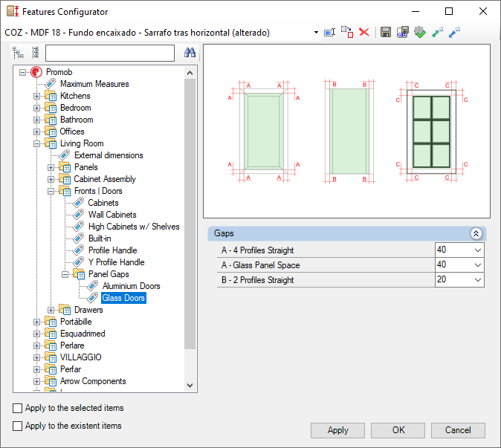Click the green export arrow icon

coord(437,32)
